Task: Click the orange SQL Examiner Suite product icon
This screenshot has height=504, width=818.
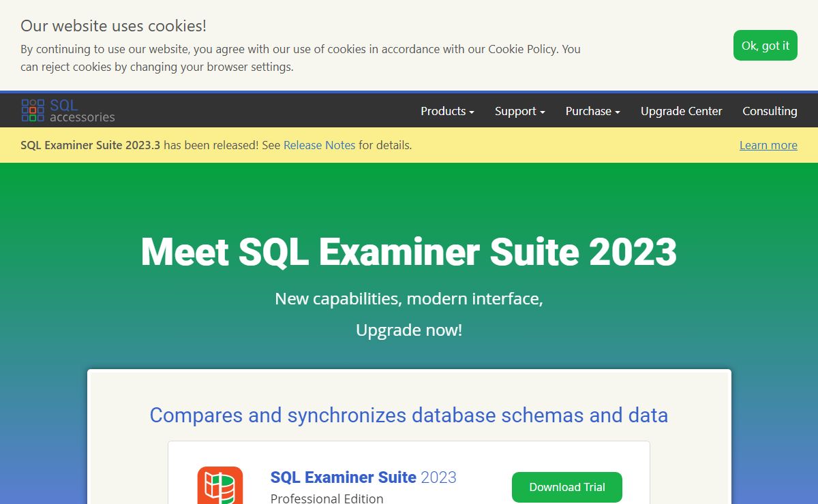Action: coord(219,485)
